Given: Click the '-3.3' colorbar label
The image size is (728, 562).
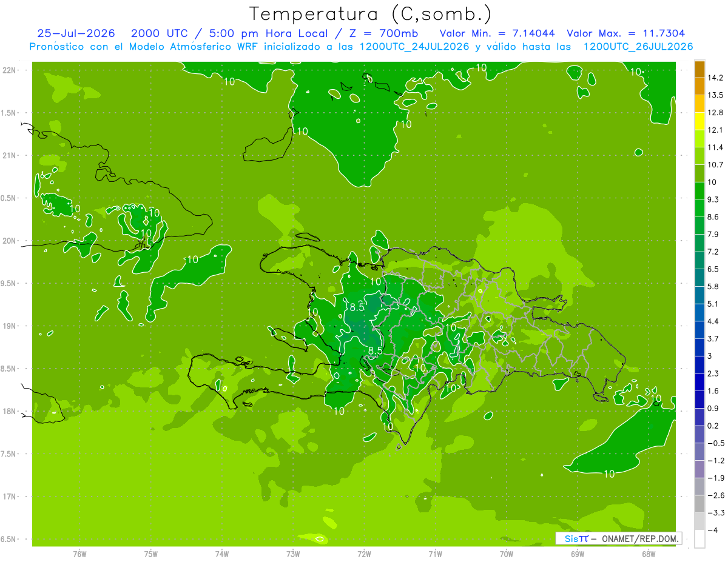Looking at the screenshot, I should [x=716, y=513].
